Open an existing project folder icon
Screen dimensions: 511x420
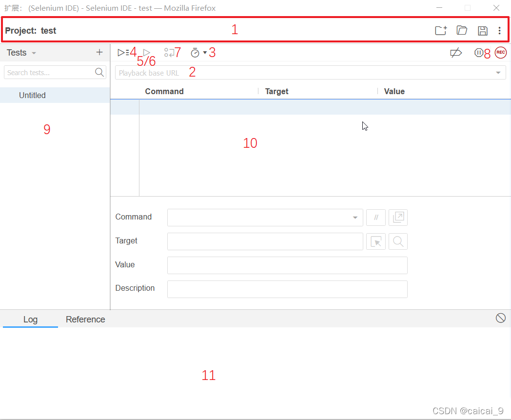click(462, 30)
